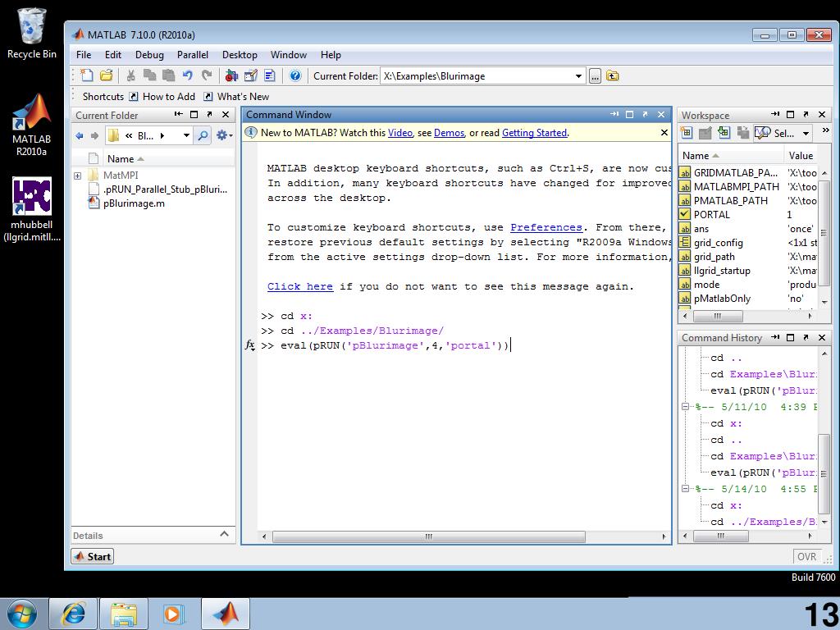Screen dimensions: 840x630
Task: Follow the Video link in info bar
Action: (400, 133)
